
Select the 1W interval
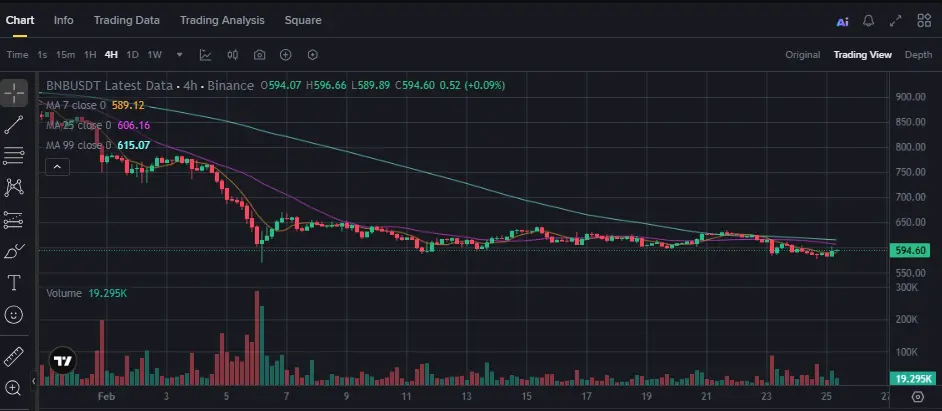coord(155,55)
